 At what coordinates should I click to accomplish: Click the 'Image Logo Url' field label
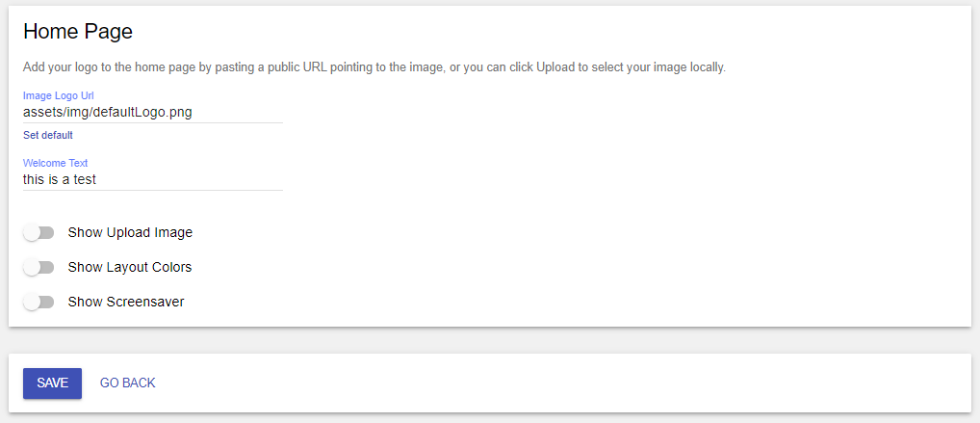(x=58, y=95)
